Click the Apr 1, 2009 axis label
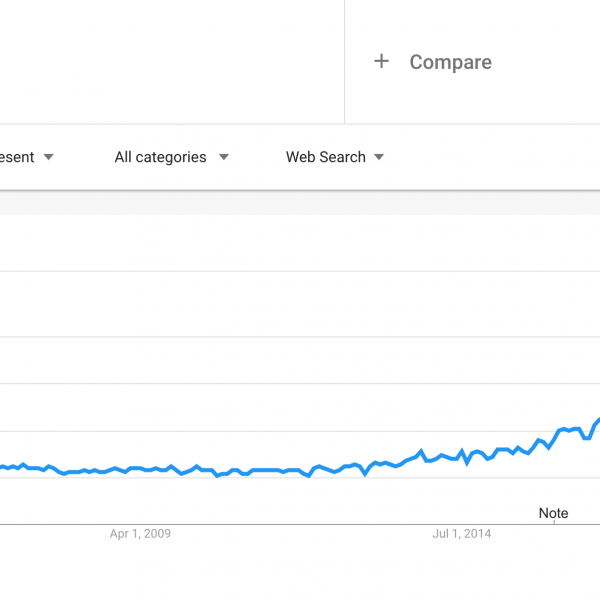This screenshot has height=600, width=600. [x=140, y=533]
